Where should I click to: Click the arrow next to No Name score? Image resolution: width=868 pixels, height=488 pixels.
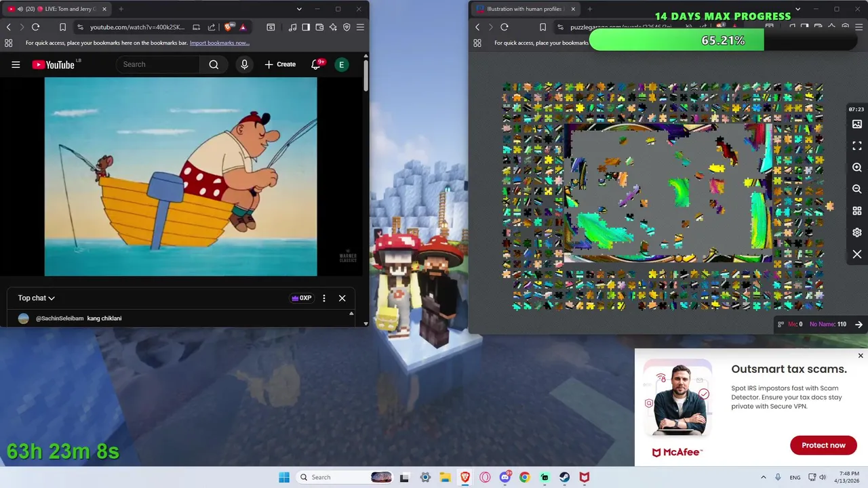tap(859, 324)
